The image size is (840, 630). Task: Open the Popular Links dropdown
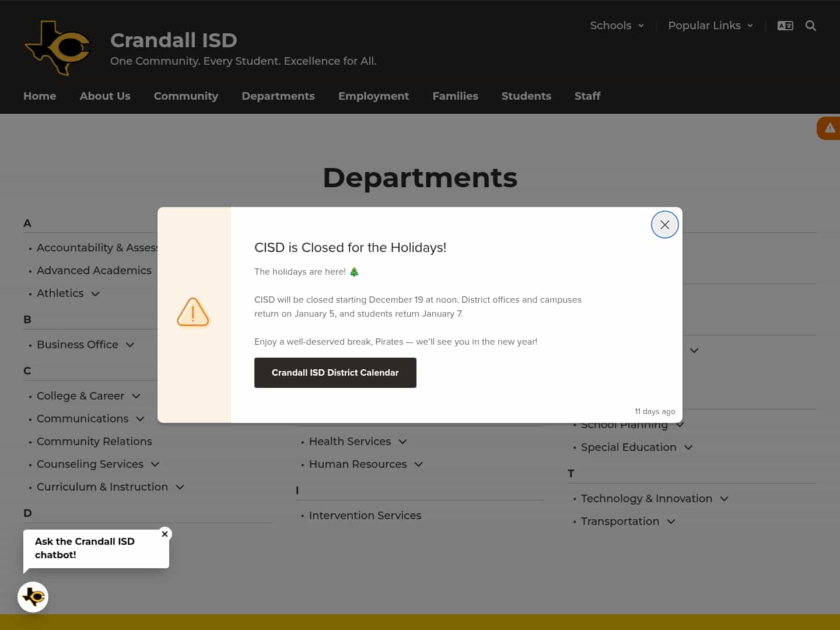(x=710, y=26)
